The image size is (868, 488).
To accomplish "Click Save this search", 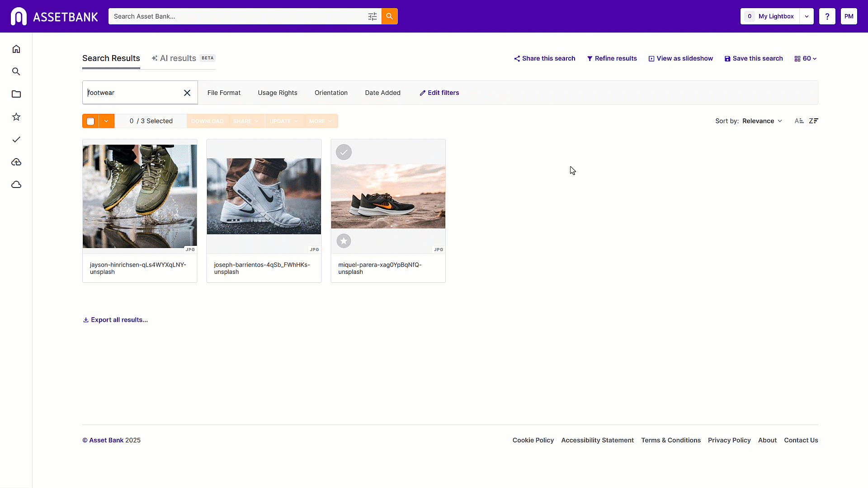I will pos(754,58).
